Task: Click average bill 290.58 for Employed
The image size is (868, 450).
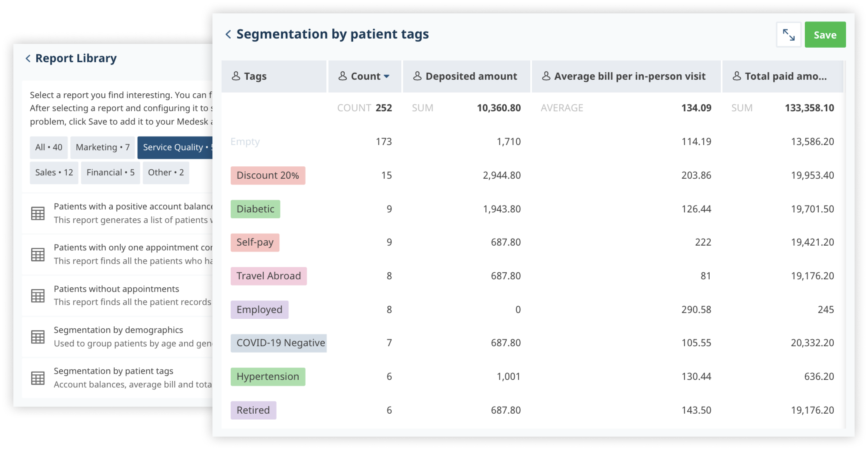Action: 696,310
